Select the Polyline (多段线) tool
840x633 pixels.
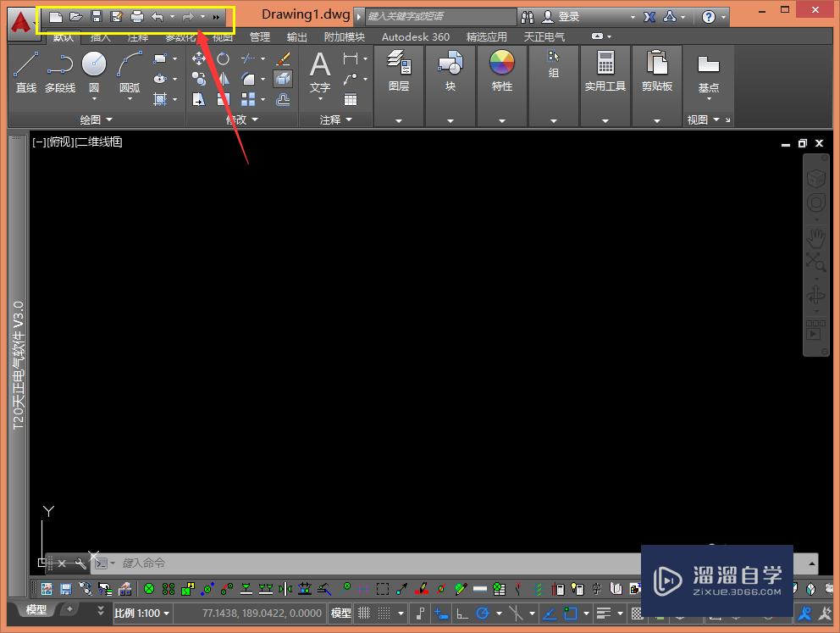click(60, 72)
